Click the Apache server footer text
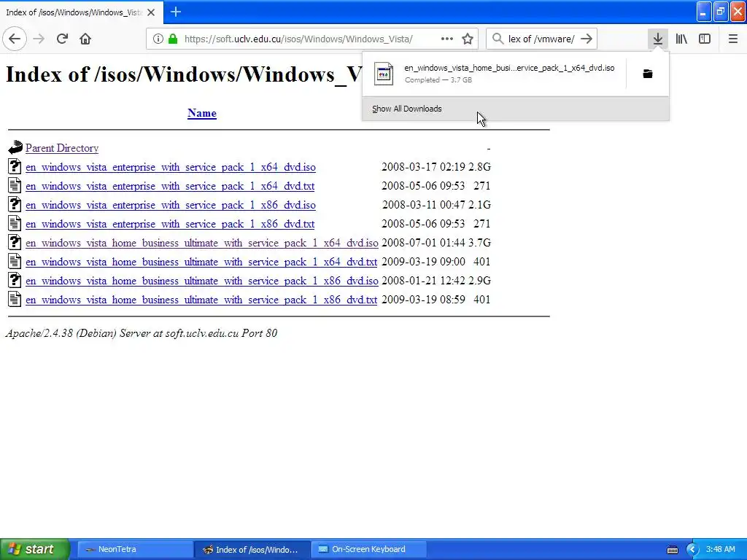747x560 pixels. coord(141,332)
